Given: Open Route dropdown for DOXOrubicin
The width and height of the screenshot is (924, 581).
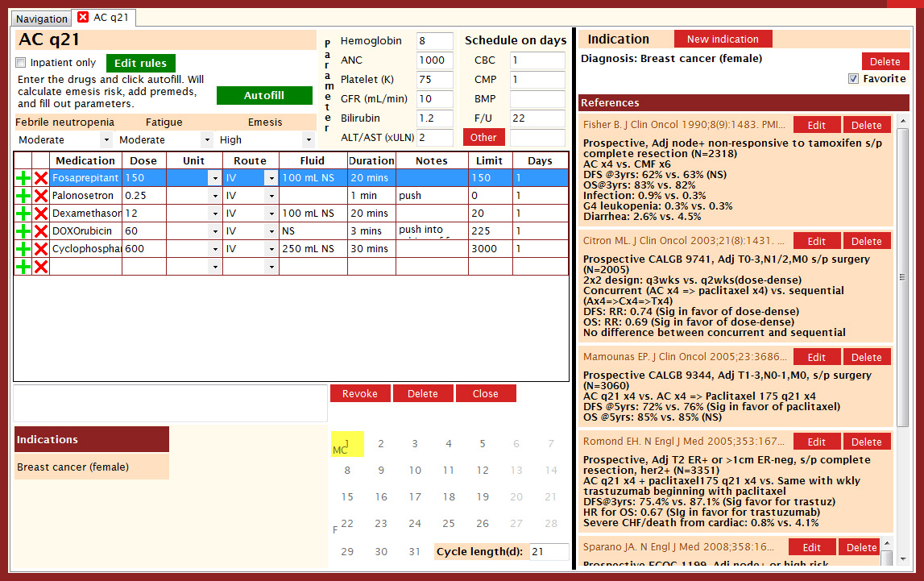Looking at the screenshot, I should tap(271, 231).
